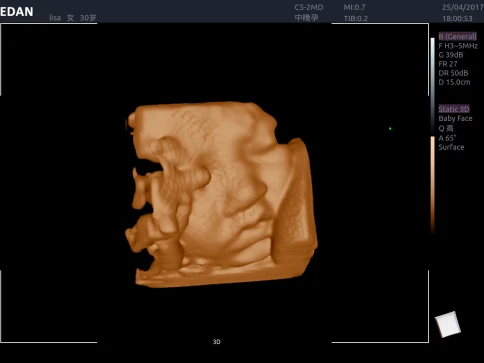The image size is (484, 363).
Task: Click the small green marker dot
Action: point(390,128)
